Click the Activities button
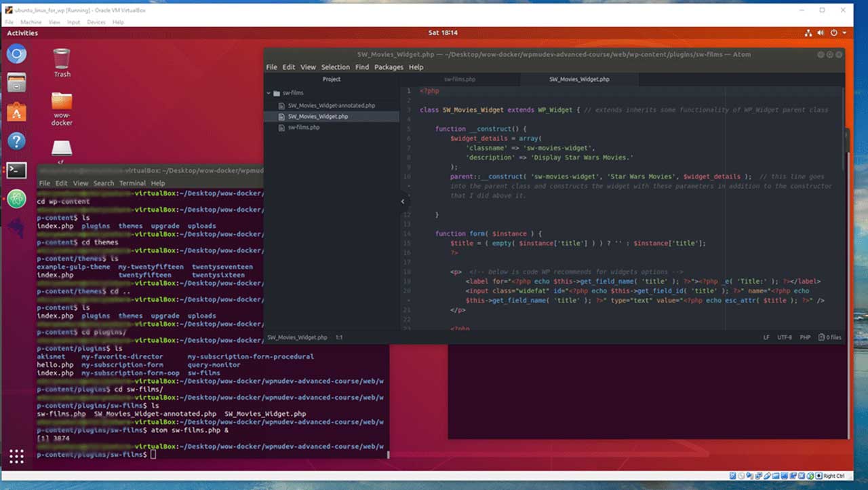 [22, 33]
